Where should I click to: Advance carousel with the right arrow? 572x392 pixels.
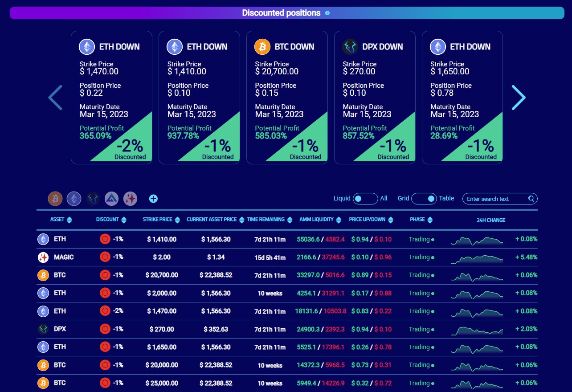(519, 97)
